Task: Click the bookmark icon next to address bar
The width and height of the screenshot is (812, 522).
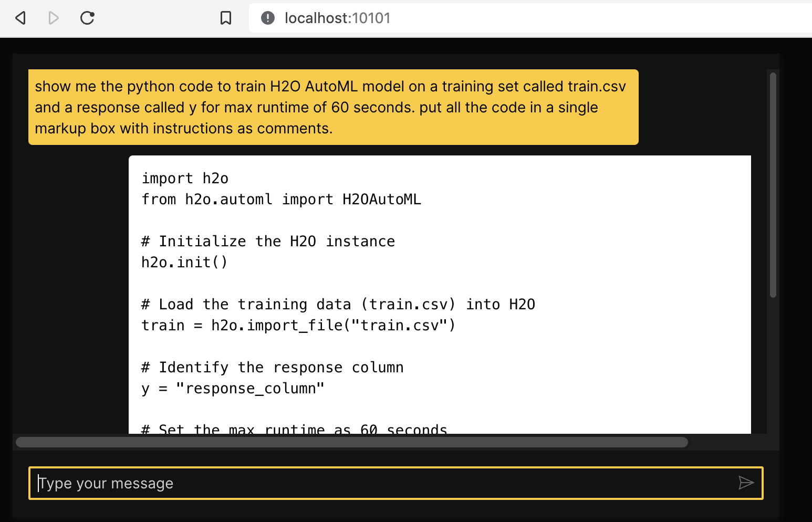Action: pos(225,17)
